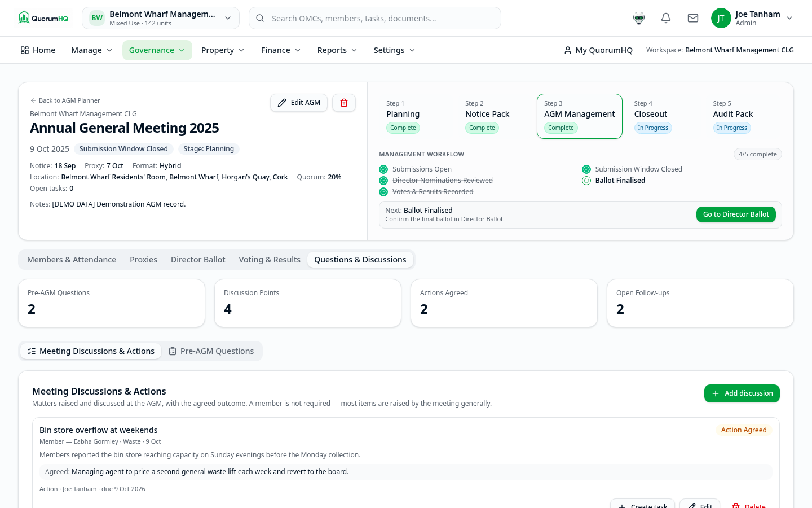Click the JT user avatar

click(x=721, y=18)
